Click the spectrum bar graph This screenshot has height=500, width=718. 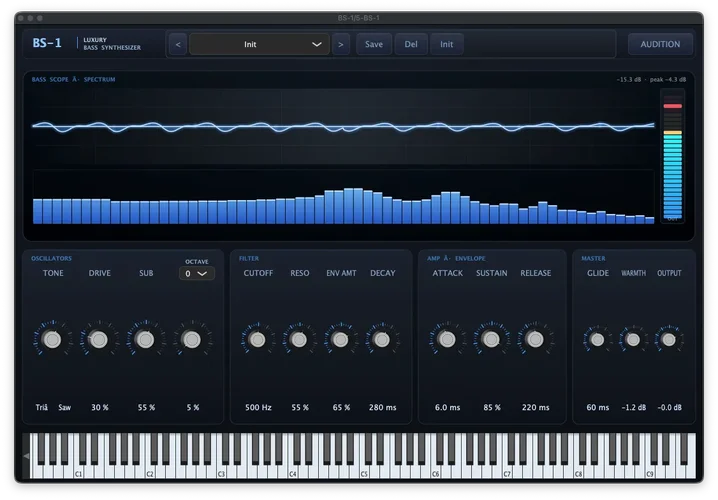tap(343, 197)
